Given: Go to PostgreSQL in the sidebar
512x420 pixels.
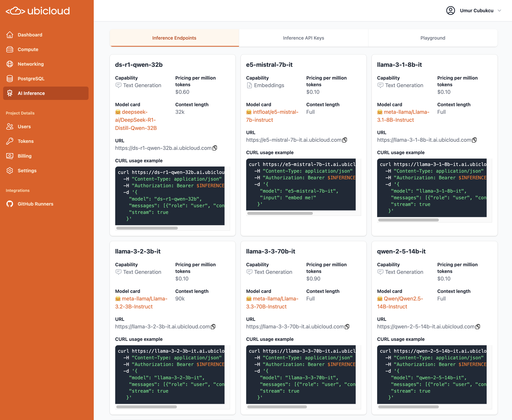Looking at the screenshot, I should (31, 79).
